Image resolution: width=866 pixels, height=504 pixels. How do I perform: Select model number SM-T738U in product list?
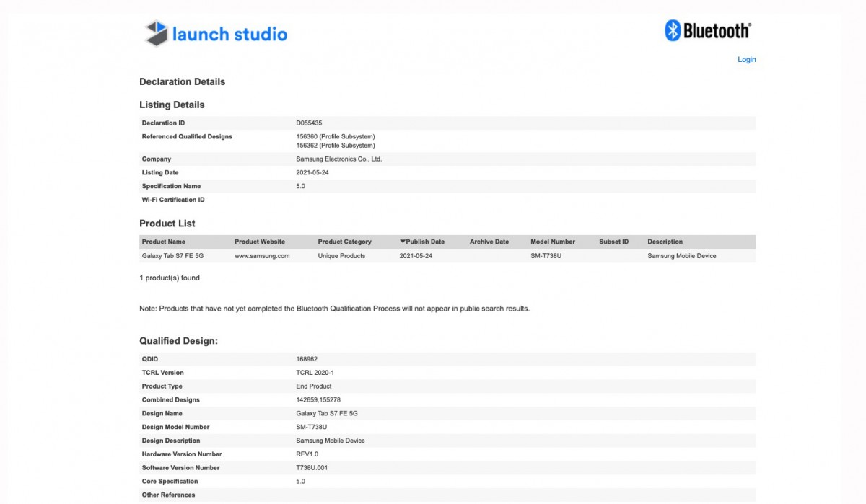point(546,256)
